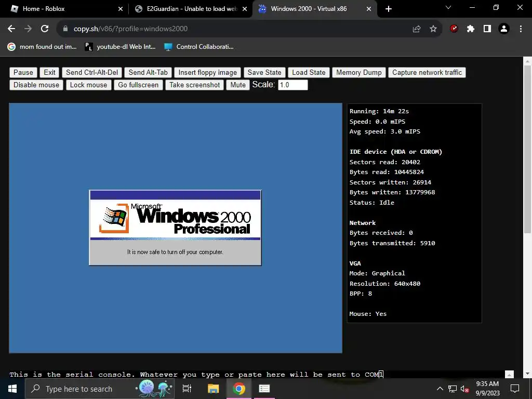
Task: Go back with the browser back arrow
Action: coord(11,29)
